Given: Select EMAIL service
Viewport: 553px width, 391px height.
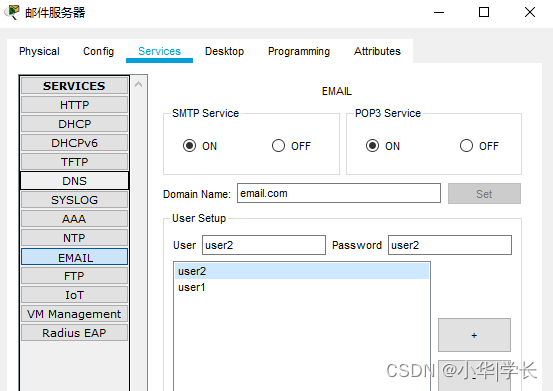Looking at the screenshot, I should (x=74, y=257).
